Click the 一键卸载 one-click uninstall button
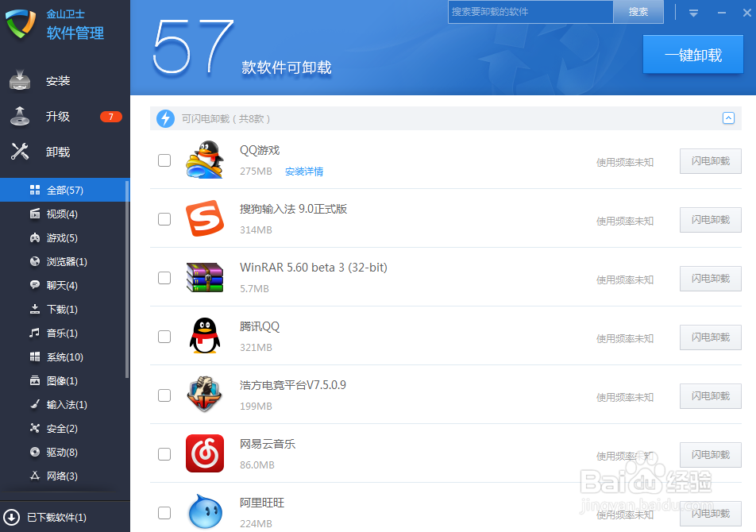Screen dimensions: 756x532 point(692,55)
